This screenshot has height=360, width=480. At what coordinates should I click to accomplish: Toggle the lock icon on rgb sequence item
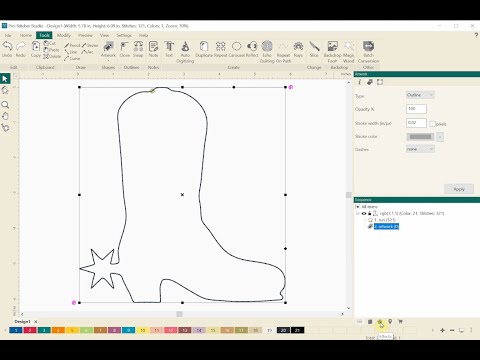369,213
